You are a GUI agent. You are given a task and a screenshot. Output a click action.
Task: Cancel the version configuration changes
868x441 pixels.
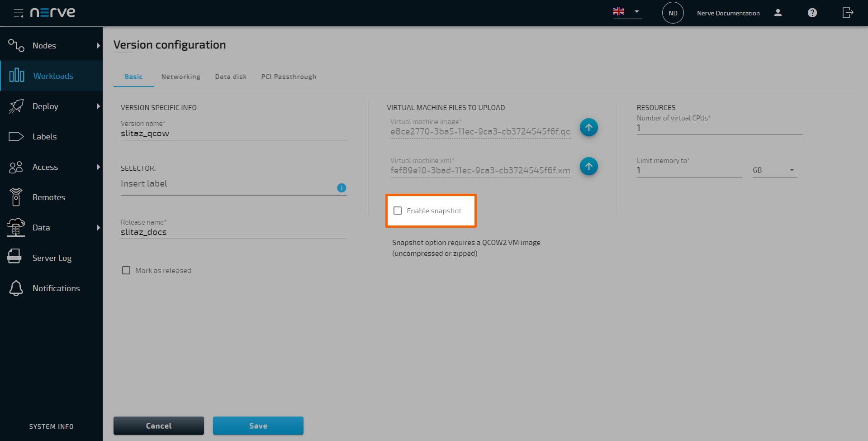pyautogui.click(x=158, y=426)
